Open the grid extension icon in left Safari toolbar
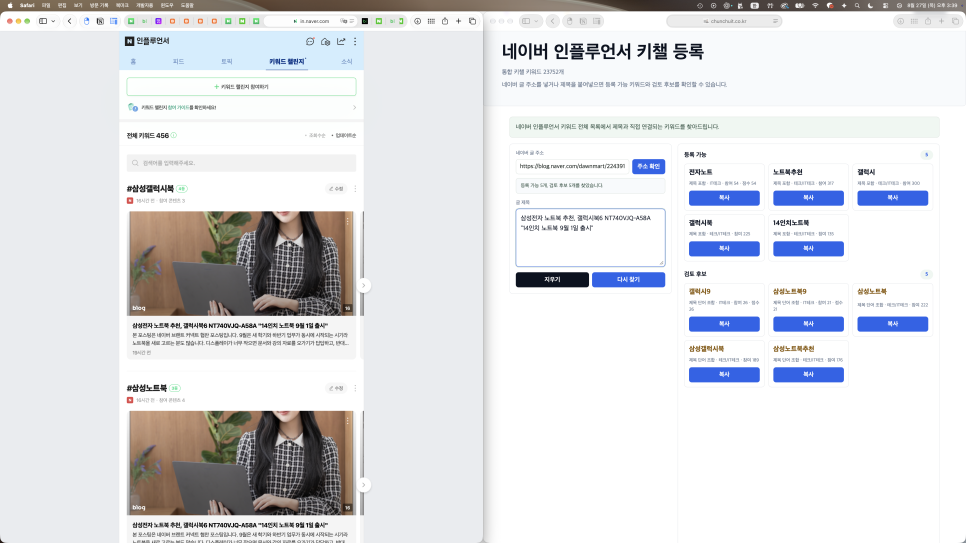This screenshot has width=966, height=543. click(x=431, y=21)
